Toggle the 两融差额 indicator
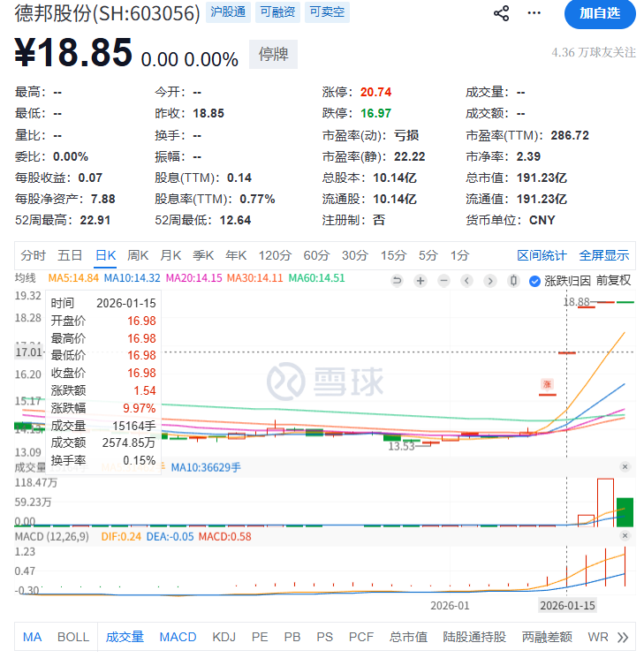 click(x=547, y=637)
